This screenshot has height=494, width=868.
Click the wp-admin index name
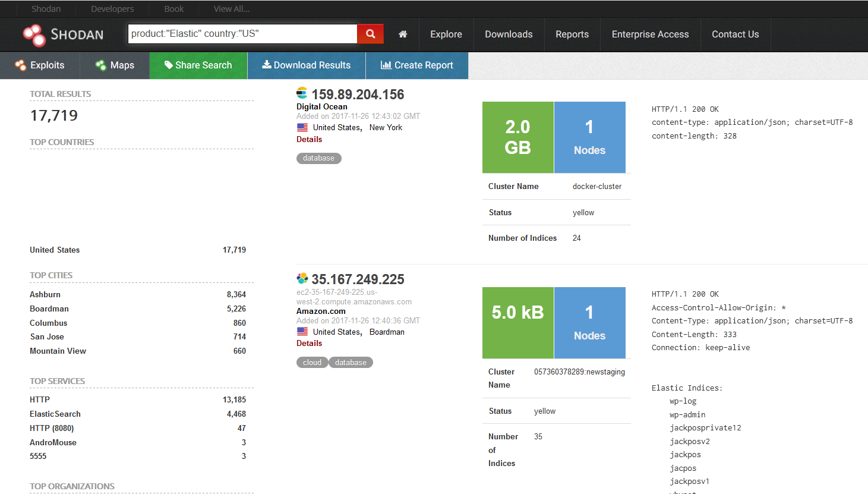(x=687, y=414)
